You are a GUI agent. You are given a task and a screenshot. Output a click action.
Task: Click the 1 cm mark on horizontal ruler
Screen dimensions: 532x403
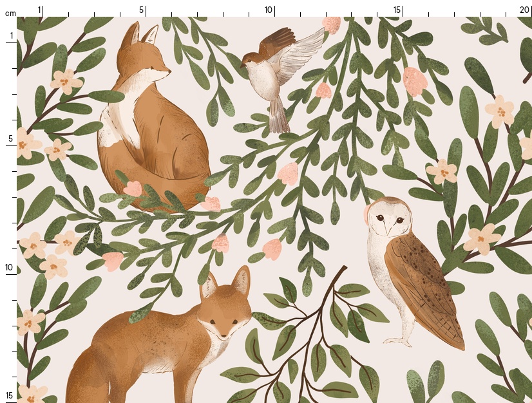pos(40,10)
